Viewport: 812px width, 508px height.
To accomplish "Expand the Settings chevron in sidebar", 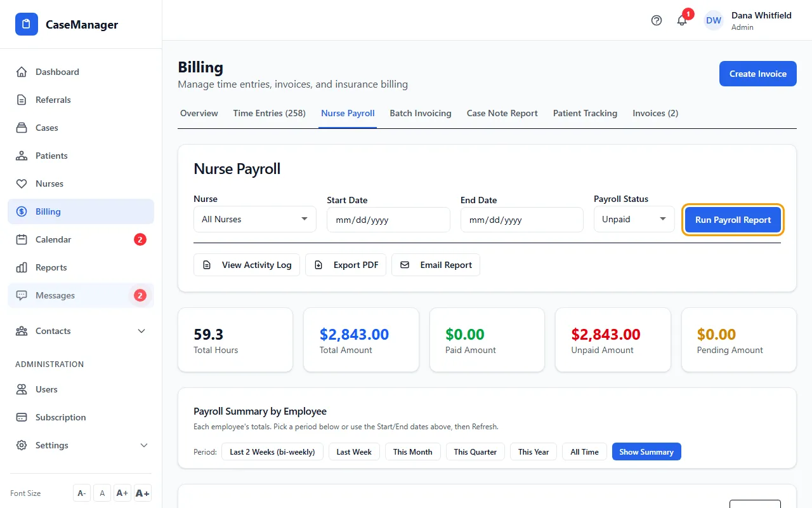I will click(144, 445).
